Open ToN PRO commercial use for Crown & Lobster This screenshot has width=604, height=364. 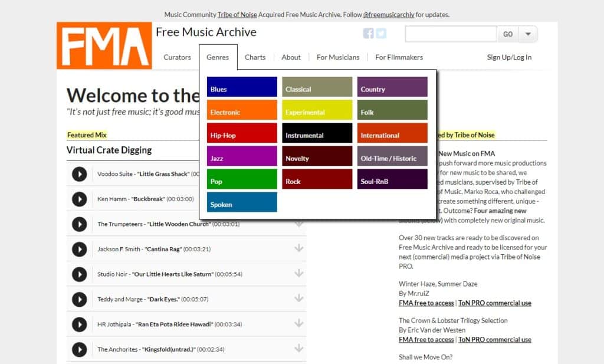coord(495,340)
